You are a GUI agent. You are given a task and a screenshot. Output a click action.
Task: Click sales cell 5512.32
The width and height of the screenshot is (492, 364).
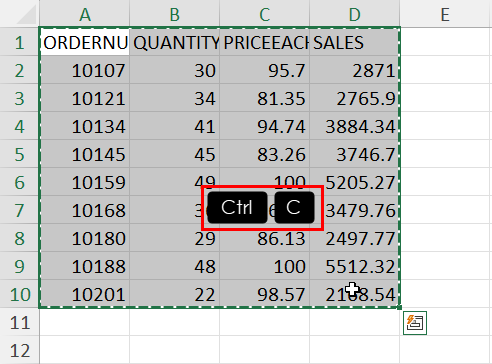(x=355, y=266)
